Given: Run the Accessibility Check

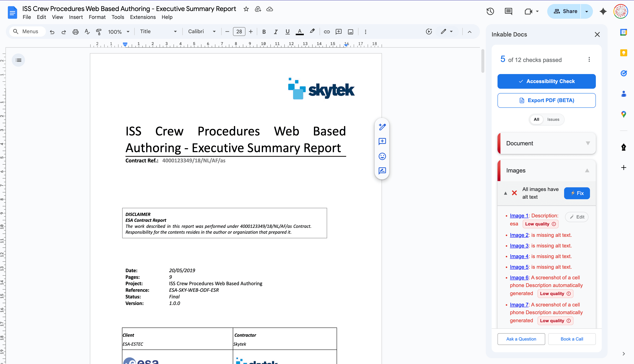Looking at the screenshot, I should [x=546, y=81].
